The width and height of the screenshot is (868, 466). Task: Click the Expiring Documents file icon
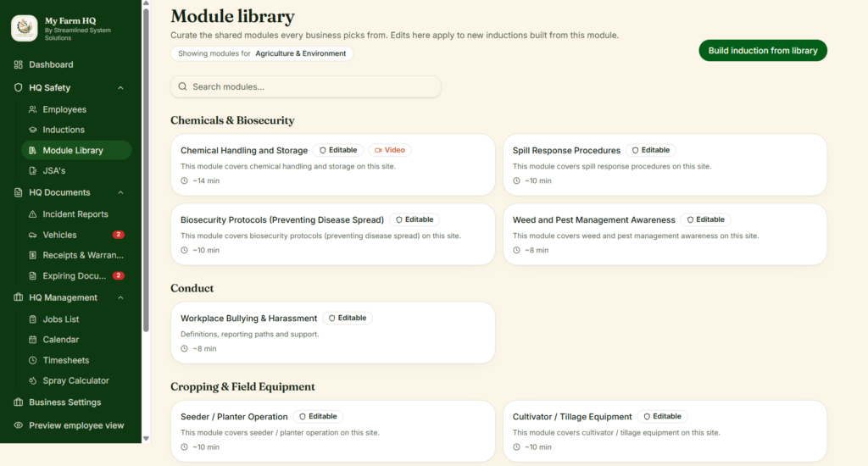33,275
